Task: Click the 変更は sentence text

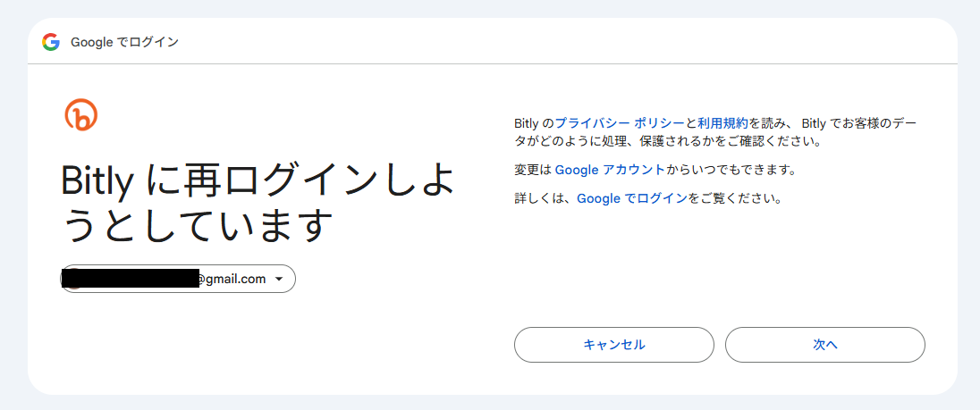Action: point(534,170)
